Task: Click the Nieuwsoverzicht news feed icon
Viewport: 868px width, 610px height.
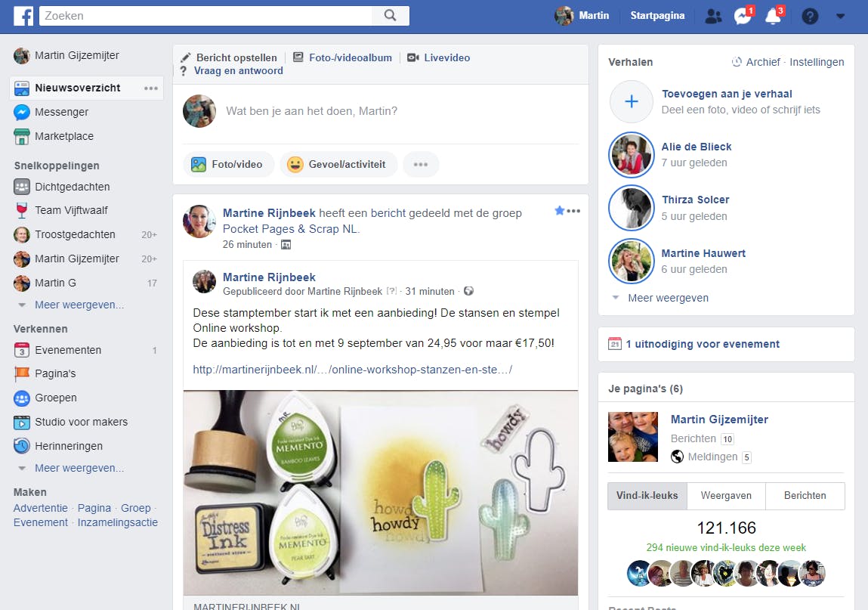Action: pos(22,88)
